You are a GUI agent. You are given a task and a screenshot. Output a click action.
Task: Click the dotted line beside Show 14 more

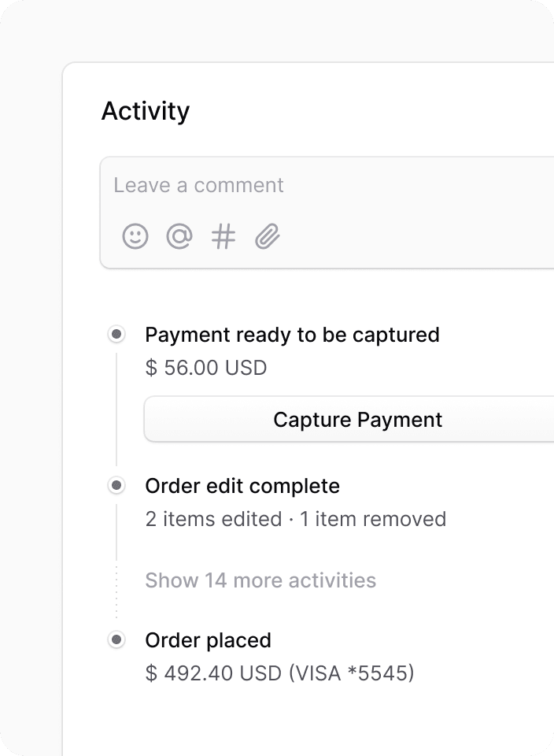(116, 589)
